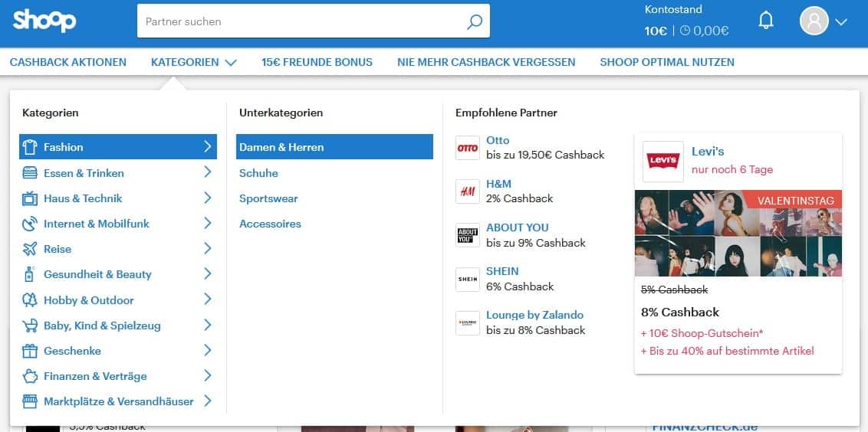Image resolution: width=868 pixels, height=432 pixels.
Task: Expand Gesundheit & Beauty arrow
Action: coord(208,273)
